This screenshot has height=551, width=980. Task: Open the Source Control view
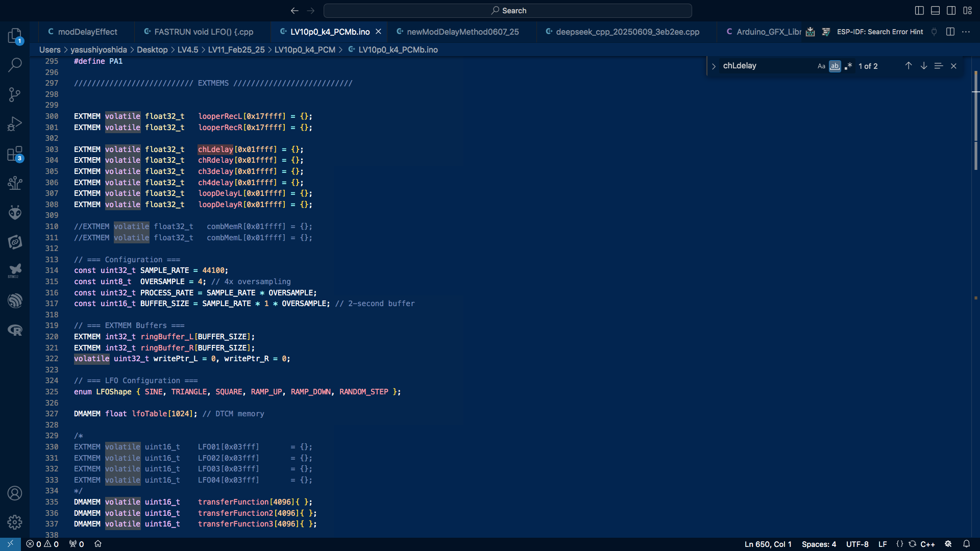pyautogui.click(x=15, y=94)
